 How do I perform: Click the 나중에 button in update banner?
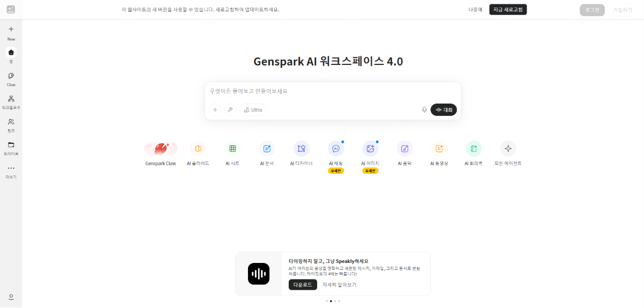click(475, 10)
